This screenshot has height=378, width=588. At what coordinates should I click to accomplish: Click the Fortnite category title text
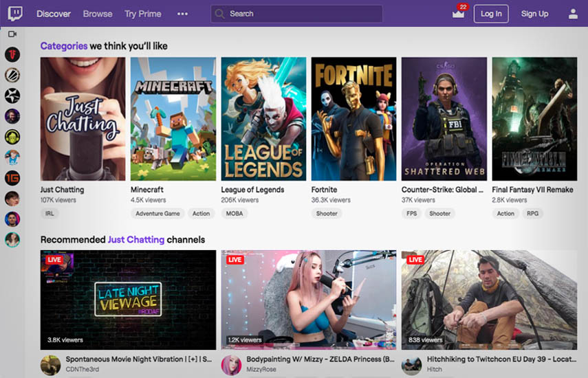point(324,190)
